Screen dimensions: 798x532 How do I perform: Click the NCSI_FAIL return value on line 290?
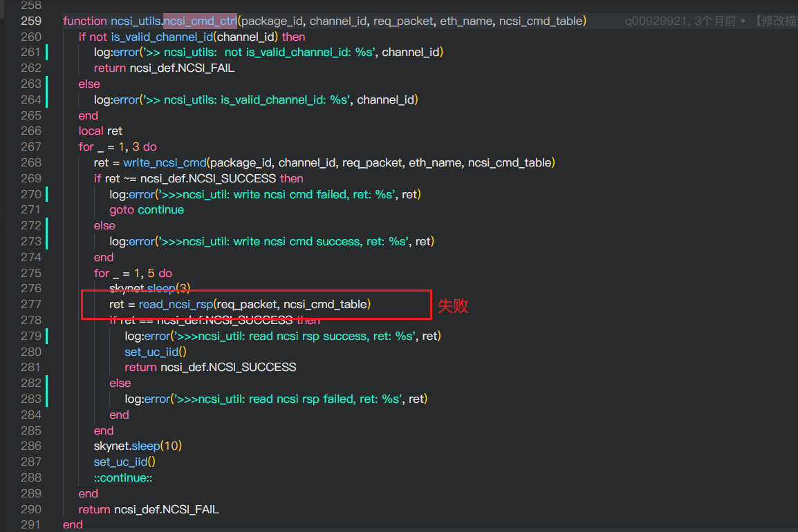167,509
